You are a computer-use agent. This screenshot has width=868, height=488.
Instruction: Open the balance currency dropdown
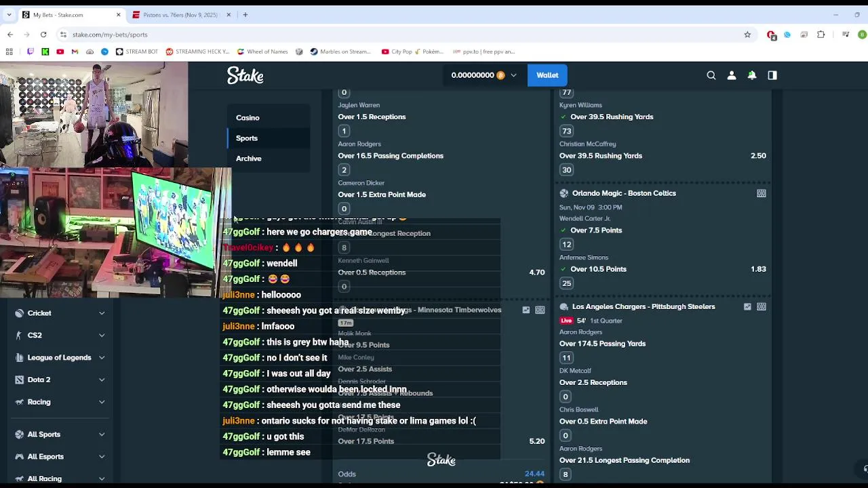(x=513, y=75)
